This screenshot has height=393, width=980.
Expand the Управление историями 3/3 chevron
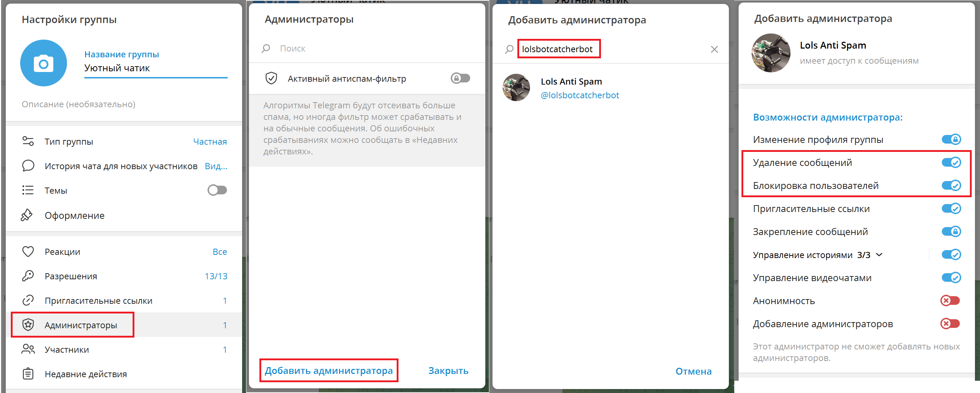[879, 255]
